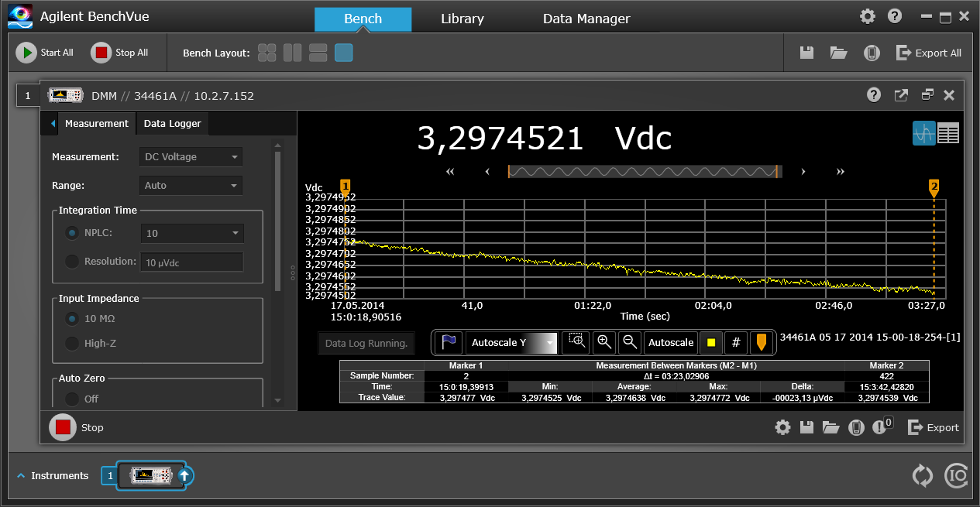Pop out the DMM panel to new window
This screenshot has width=980, height=507.
tap(901, 95)
